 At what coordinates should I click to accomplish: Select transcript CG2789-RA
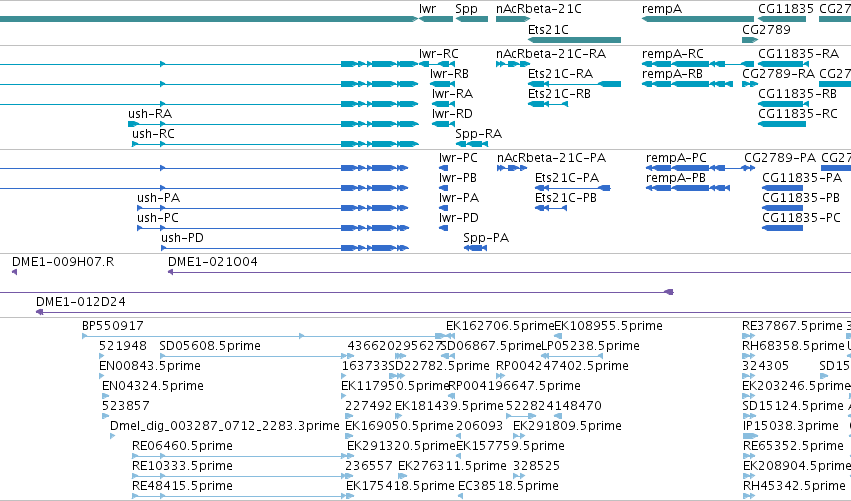[778, 74]
